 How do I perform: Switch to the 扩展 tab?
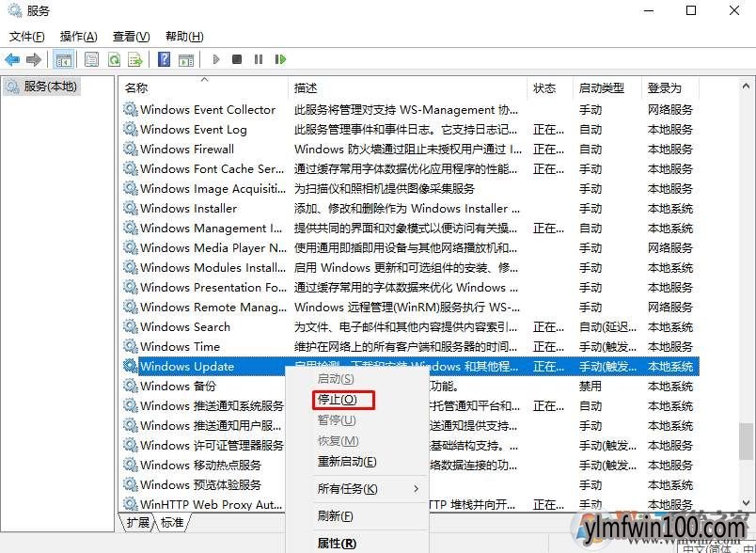tap(137, 523)
